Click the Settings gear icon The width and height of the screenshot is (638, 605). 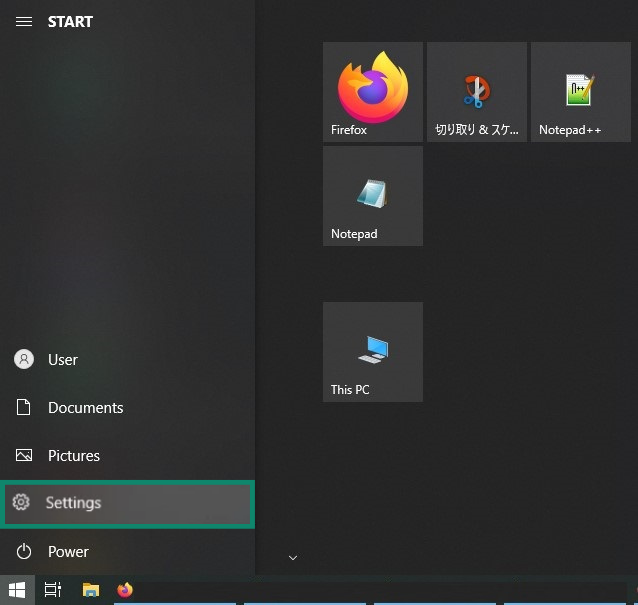(21, 503)
